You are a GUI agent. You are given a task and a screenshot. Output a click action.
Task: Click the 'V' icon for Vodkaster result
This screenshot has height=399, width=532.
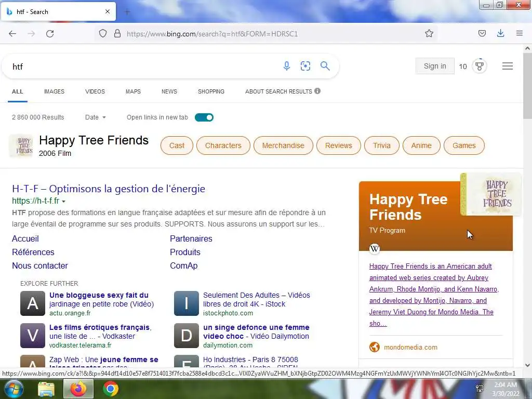coord(33,336)
